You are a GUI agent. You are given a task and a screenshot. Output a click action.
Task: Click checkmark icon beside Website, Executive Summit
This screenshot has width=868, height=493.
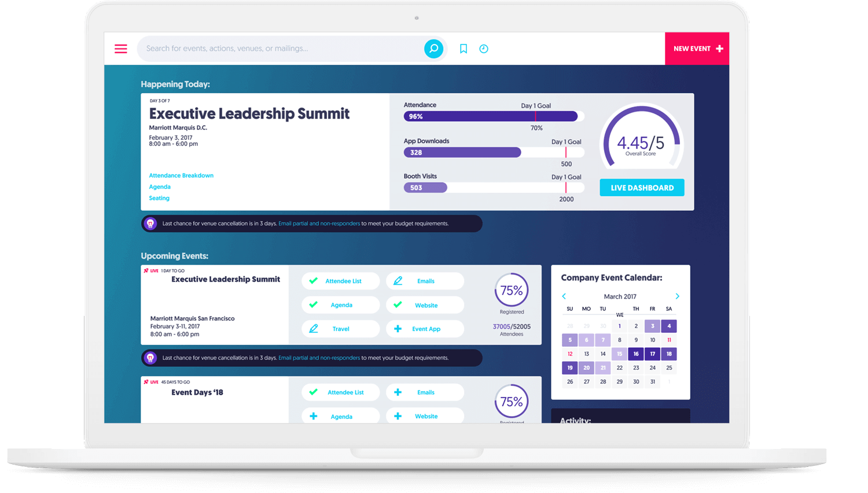pyautogui.click(x=398, y=304)
